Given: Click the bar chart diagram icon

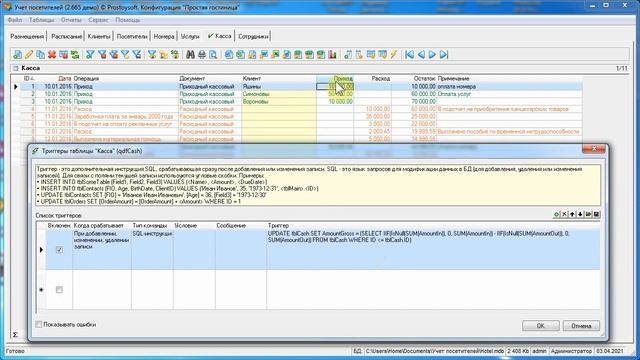Looking at the screenshot, I should coord(332,55).
